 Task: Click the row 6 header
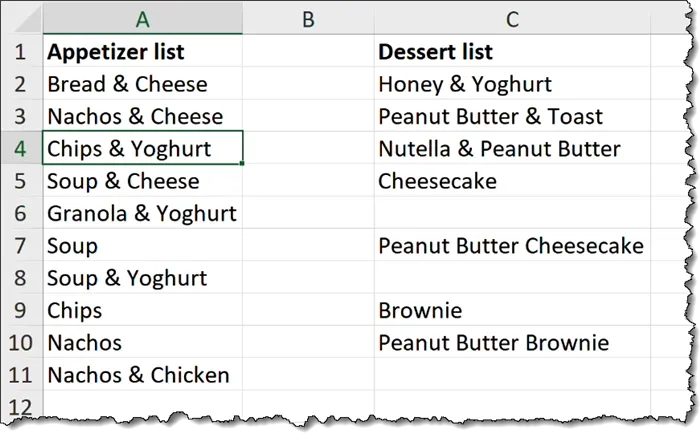[x=20, y=214]
